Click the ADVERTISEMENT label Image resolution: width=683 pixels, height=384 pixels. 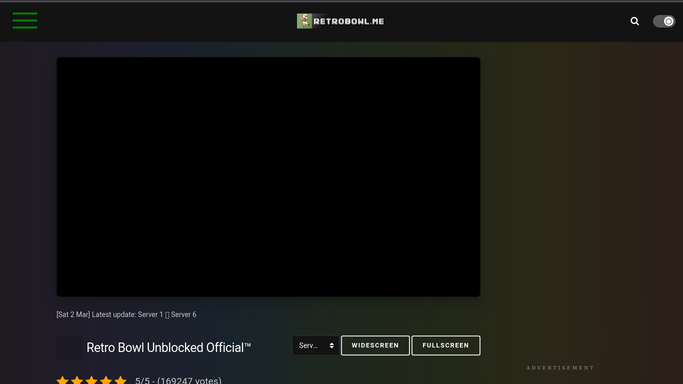click(x=560, y=368)
